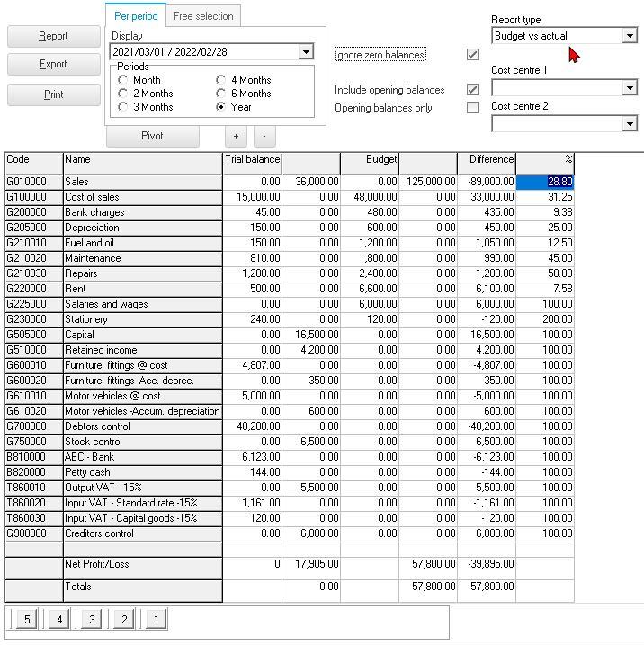This screenshot has height=645, width=644.
Task: Click the plus button beside Pivot
Action: tap(236, 136)
